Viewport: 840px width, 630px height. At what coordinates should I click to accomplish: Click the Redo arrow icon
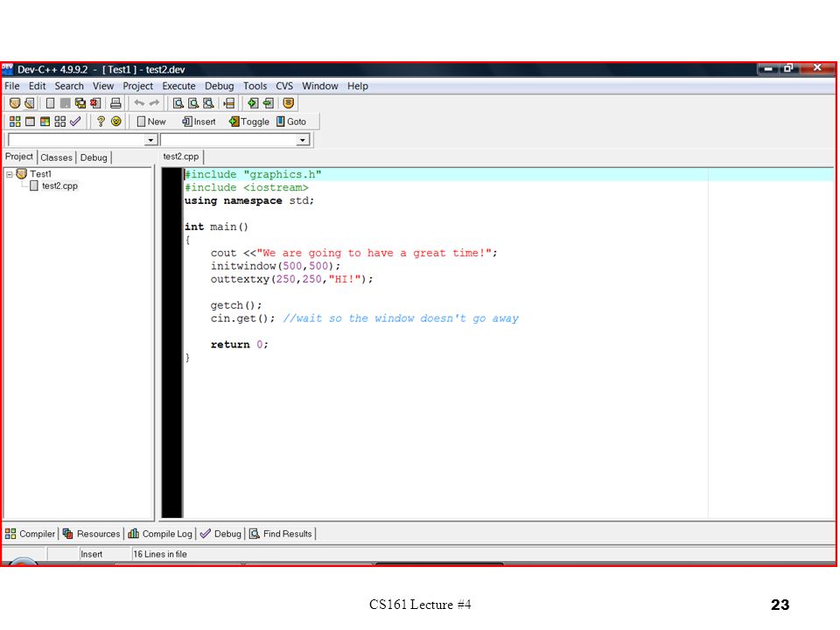154,103
